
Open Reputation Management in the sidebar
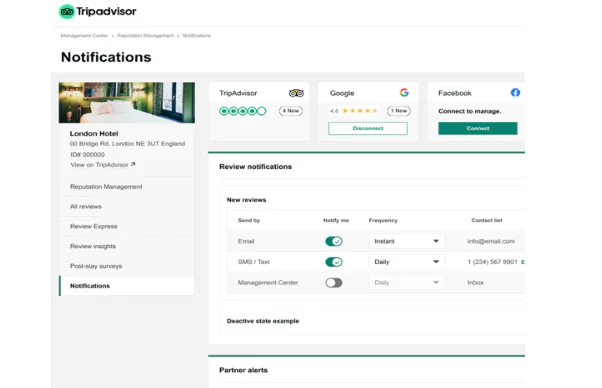point(127,187)
